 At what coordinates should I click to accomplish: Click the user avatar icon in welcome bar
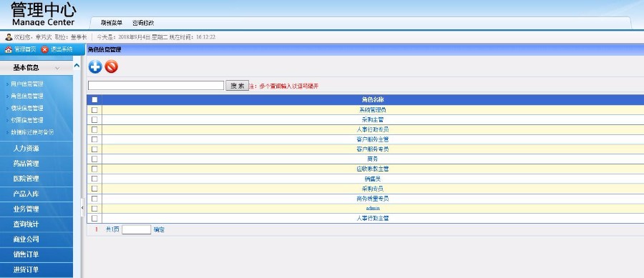coord(9,37)
